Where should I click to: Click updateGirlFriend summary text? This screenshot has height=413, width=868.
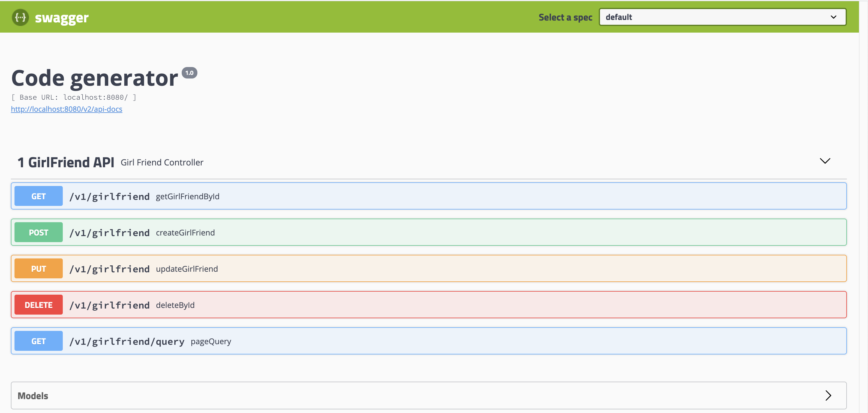[x=187, y=269]
